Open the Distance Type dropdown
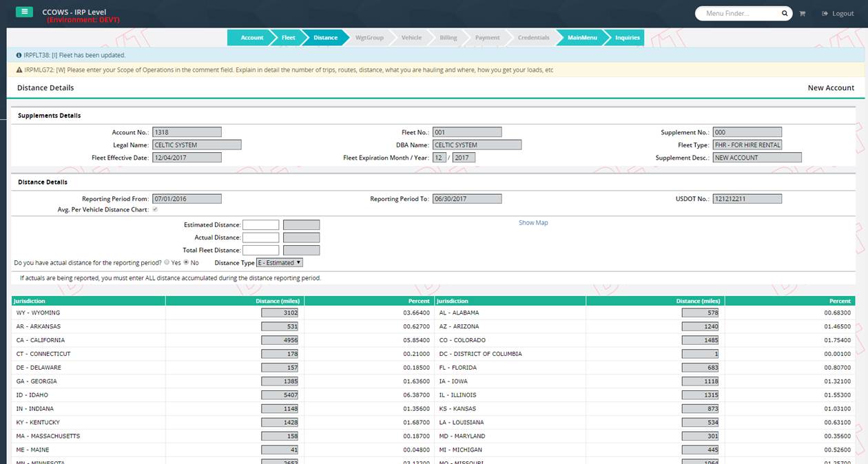Image resolution: width=868 pixels, height=464 pixels. click(279, 262)
